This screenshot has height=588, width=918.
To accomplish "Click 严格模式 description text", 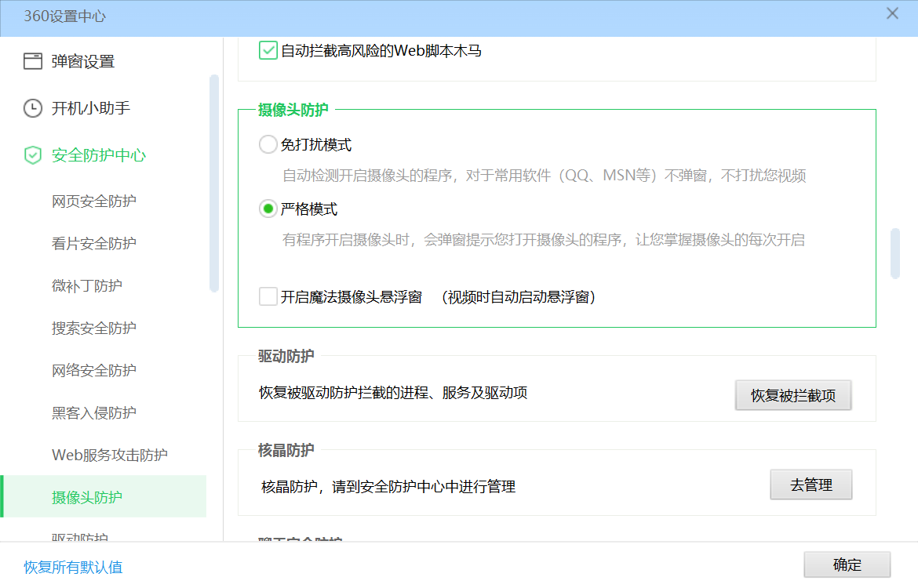I will point(543,240).
